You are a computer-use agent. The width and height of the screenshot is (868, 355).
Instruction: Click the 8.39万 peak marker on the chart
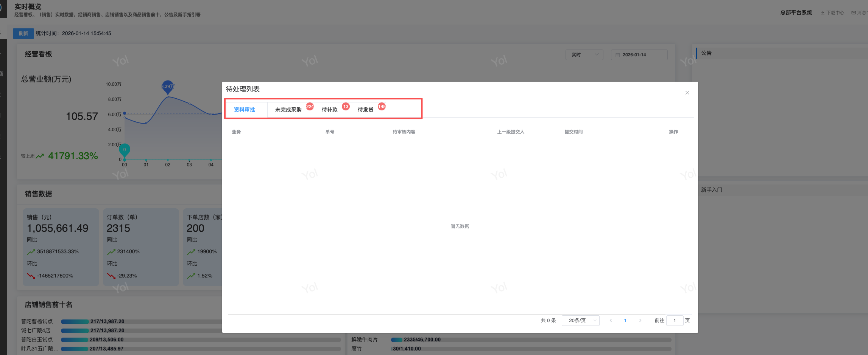(168, 87)
